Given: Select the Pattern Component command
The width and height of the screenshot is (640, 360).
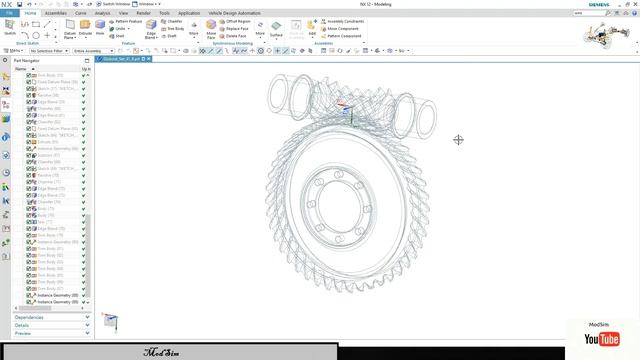Looking at the screenshot, I should (x=341, y=36).
